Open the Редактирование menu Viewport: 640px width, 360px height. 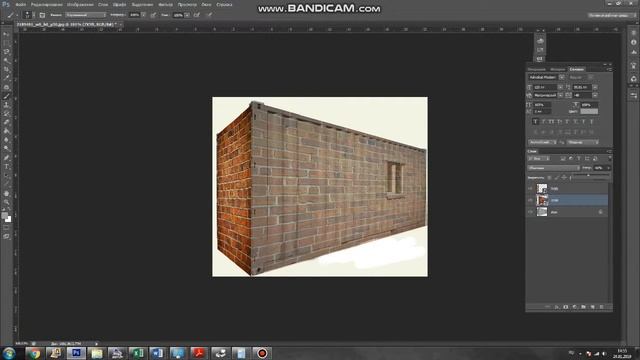click(47, 4)
